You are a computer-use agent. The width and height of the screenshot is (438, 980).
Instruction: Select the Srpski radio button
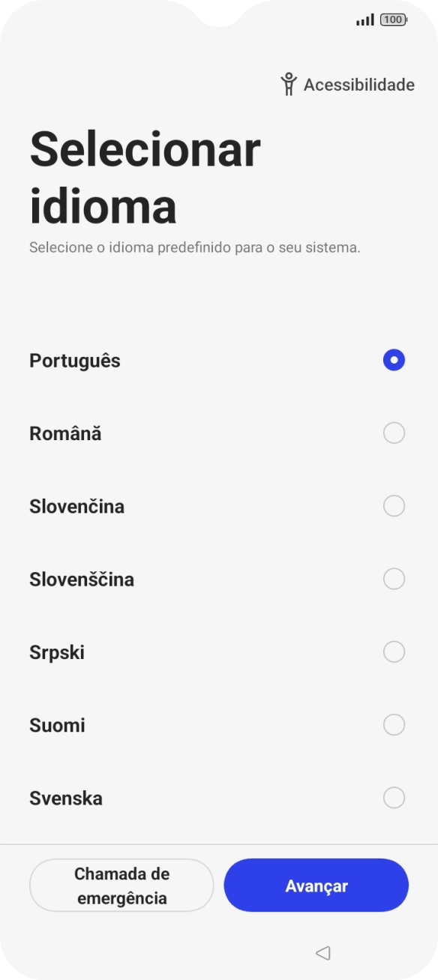(x=393, y=652)
